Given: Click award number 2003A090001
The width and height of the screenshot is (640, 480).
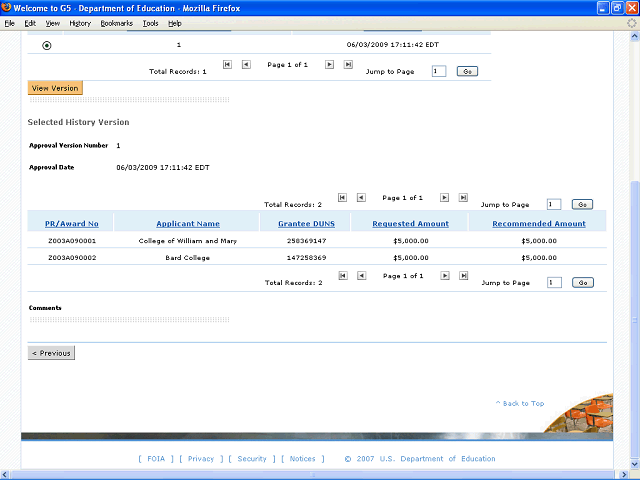Looking at the screenshot, I should click(72, 241).
